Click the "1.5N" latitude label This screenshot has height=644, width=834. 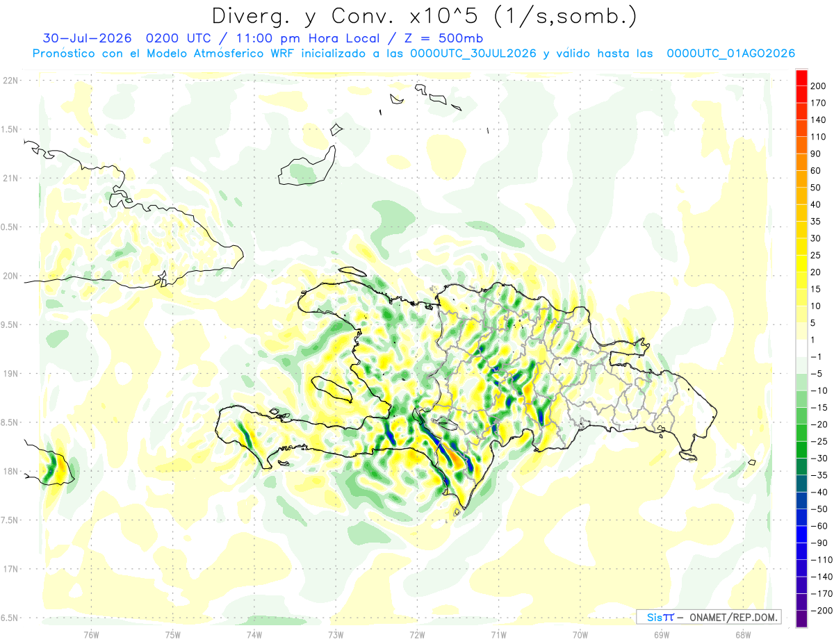(10, 129)
